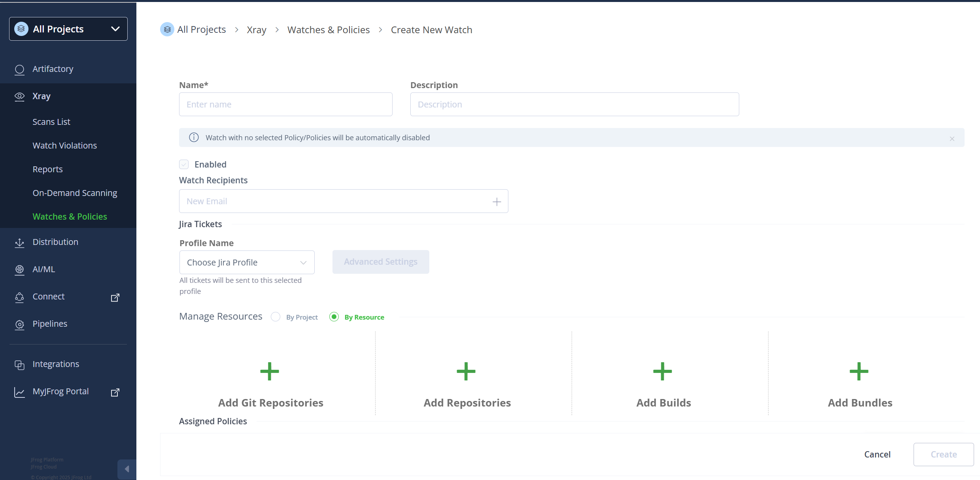Select the By Project radio button
The image size is (980, 480).
tap(276, 317)
